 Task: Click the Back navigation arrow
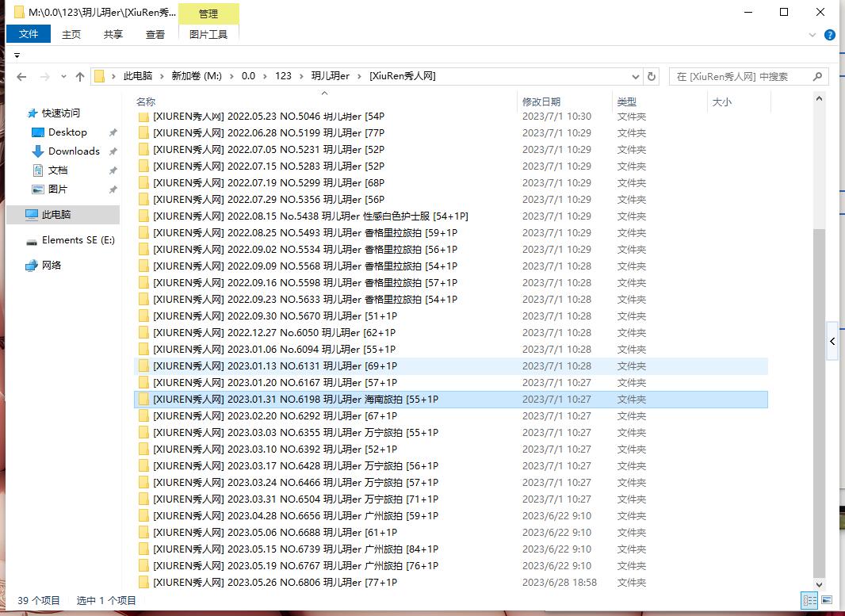[21, 77]
